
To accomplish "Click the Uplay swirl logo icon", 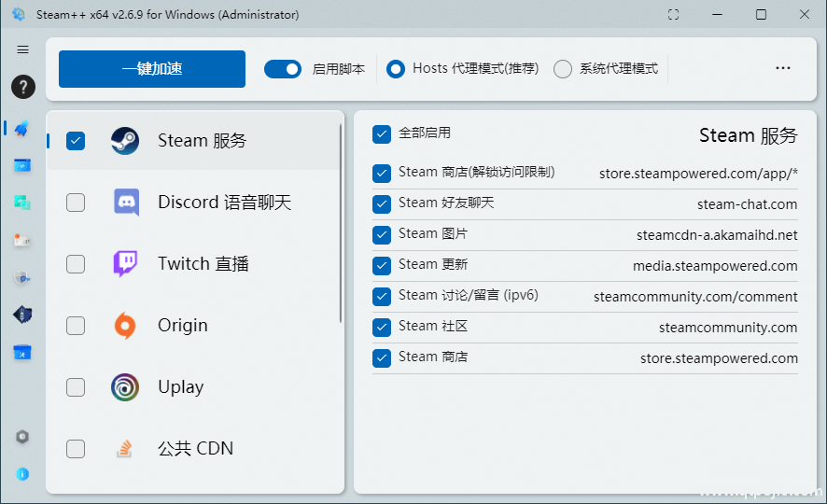I will point(125,387).
